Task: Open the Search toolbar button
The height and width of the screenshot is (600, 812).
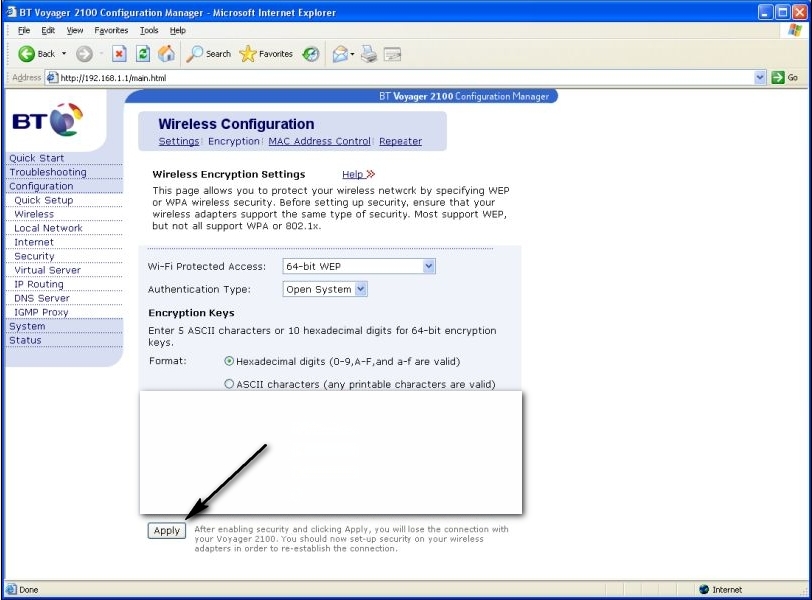Action: 208,54
